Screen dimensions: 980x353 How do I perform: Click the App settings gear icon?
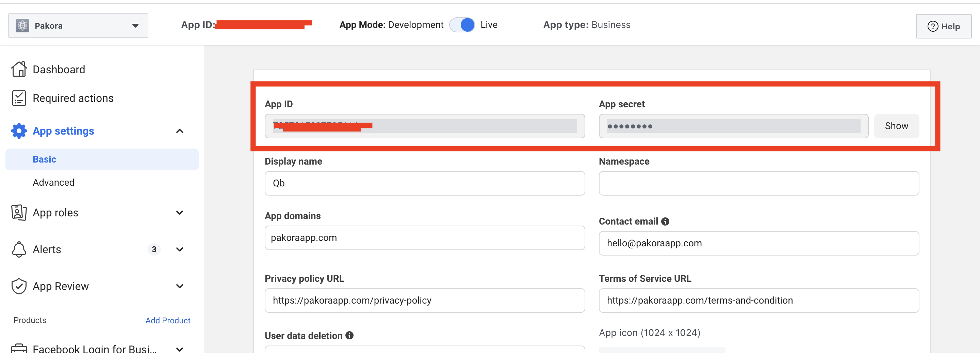(19, 131)
